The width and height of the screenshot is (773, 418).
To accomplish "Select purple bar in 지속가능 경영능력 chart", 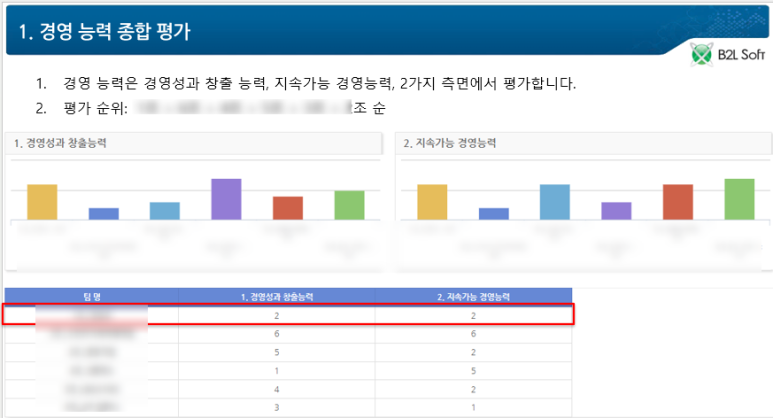I will 616,210.
